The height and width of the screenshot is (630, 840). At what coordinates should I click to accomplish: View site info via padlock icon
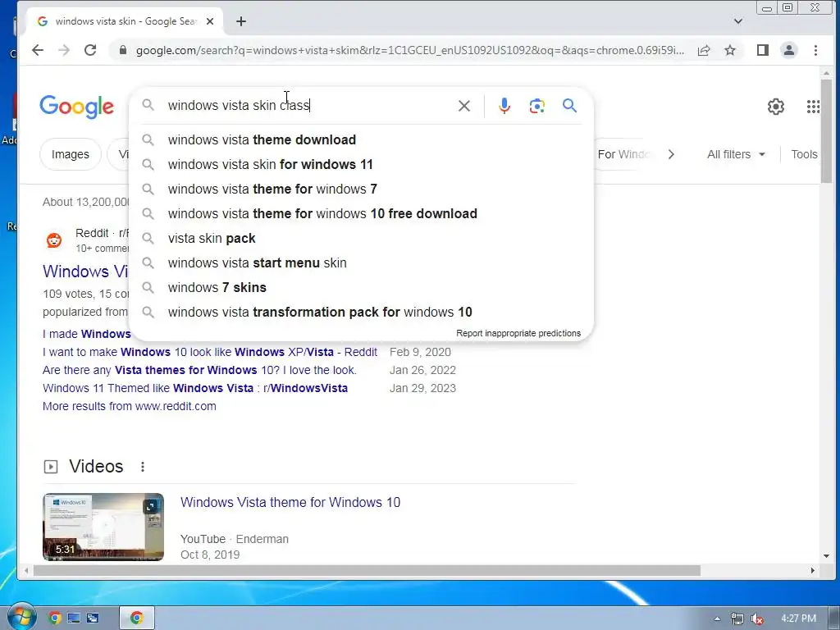123,50
